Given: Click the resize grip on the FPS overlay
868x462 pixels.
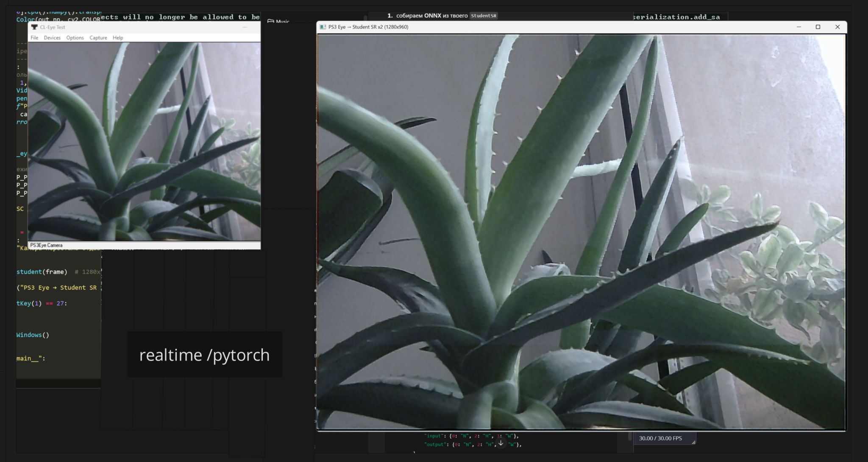Looking at the screenshot, I should click(694, 443).
